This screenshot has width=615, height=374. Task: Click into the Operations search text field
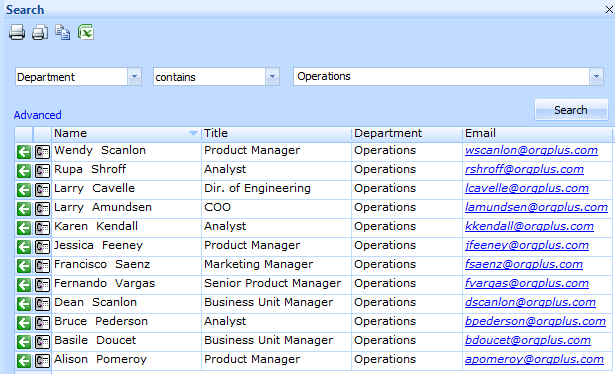[x=442, y=76]
